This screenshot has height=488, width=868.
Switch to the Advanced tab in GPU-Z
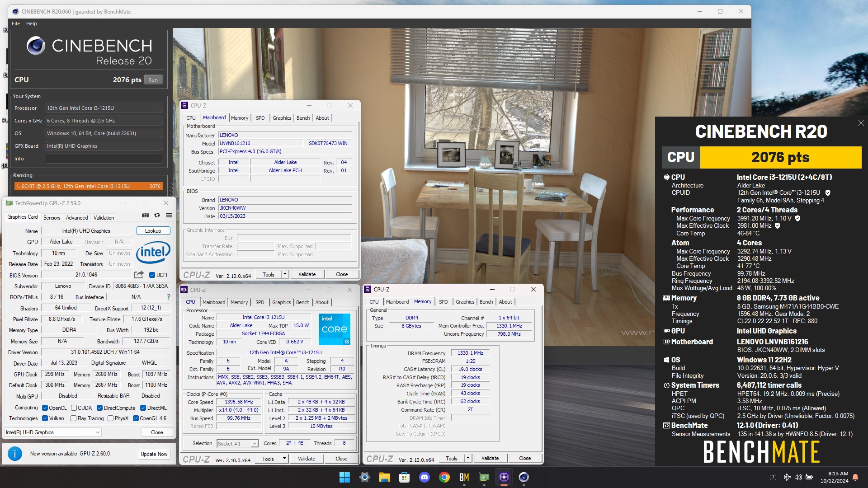coord(77,217)
